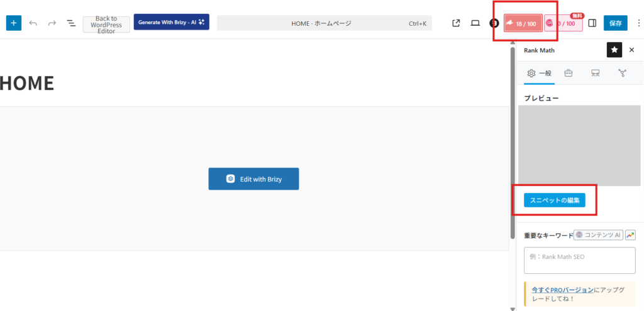Click the Edit with Brizy button
The width and height of the screenshot is (644, 311).
click(x=253, y=179)
